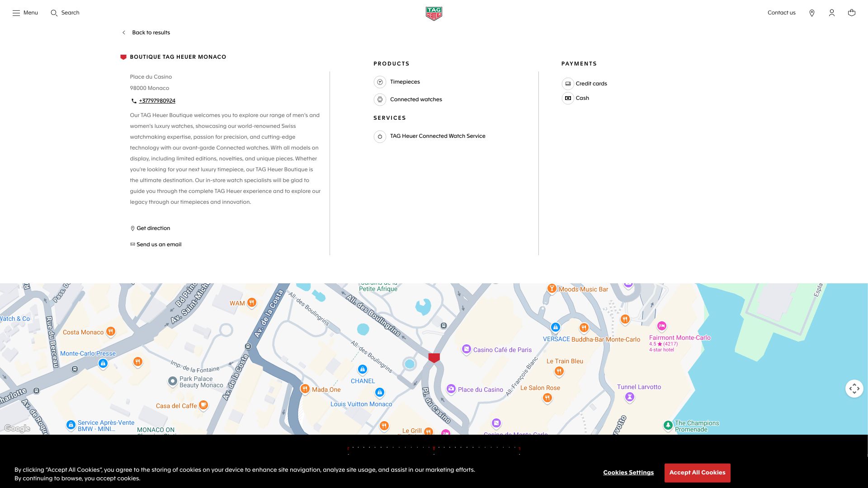Click the Google logo on map
This screenshot has width=868, height=488.
[17, 428]
